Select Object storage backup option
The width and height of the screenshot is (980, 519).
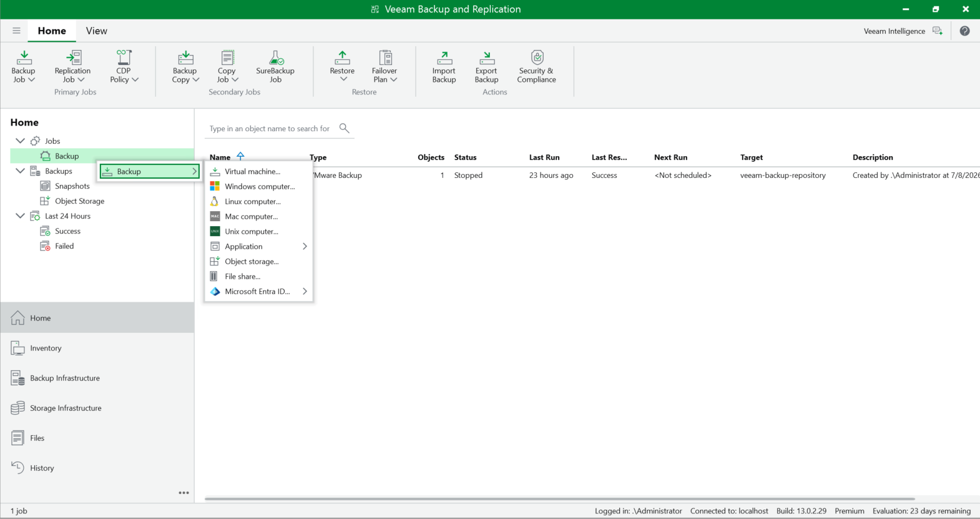point(258,261)
